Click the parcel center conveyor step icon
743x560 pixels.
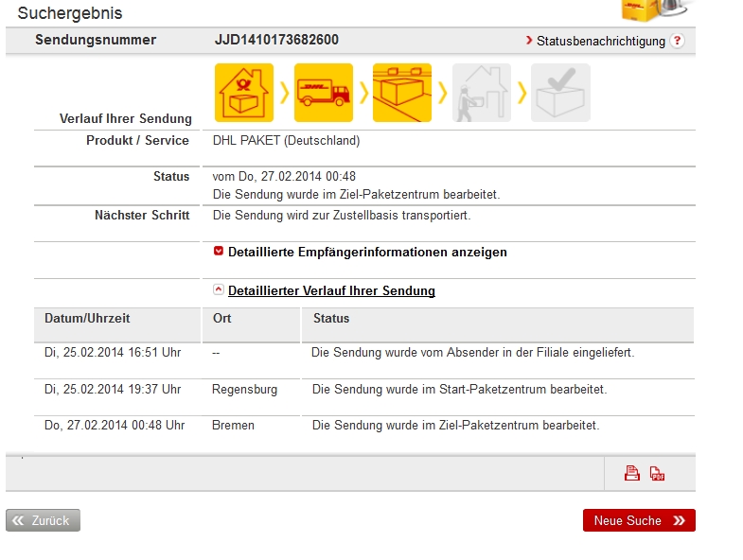[x=401, y=93]
